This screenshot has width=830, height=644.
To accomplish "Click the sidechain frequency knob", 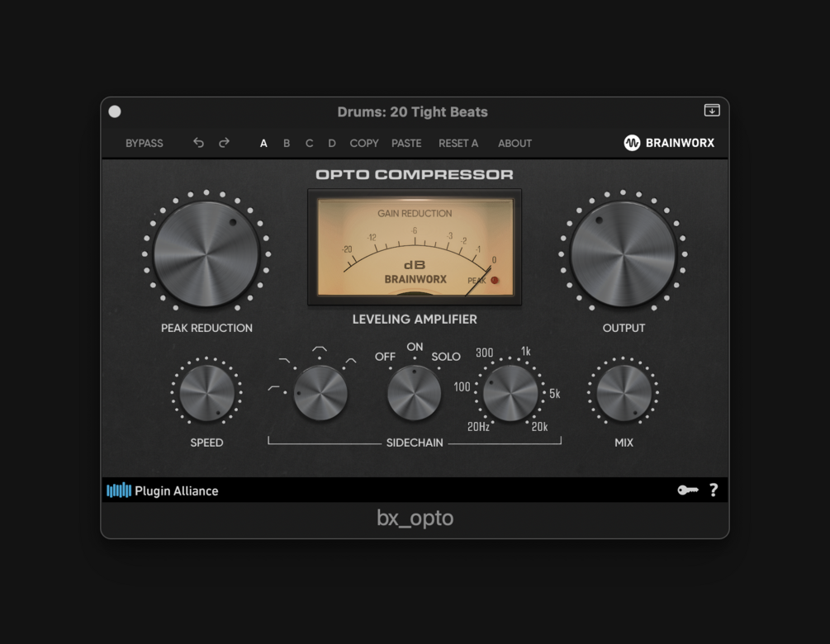I will pyautogui.click(x=510, y=393).
